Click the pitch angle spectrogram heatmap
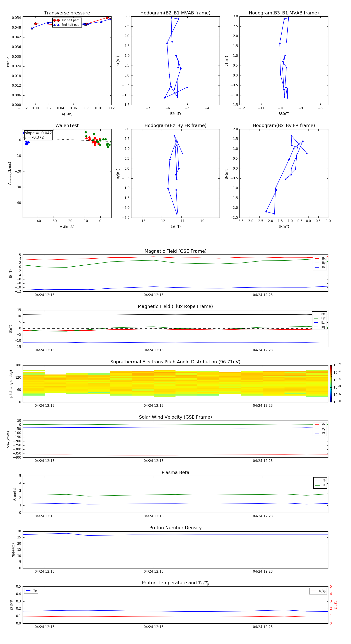Viewport: 351px width, 644px height. (x=175, y=384)
